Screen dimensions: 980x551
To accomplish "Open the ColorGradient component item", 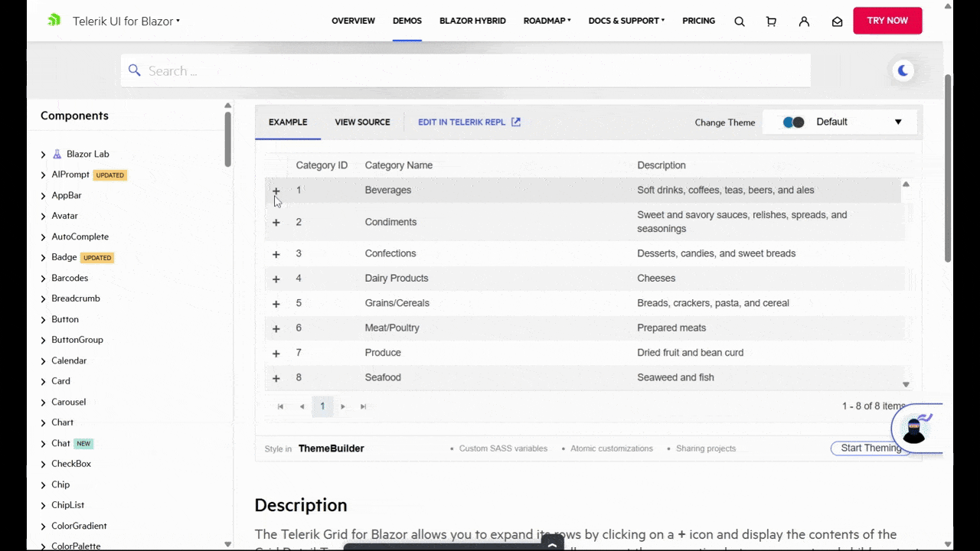I will 80,526.
